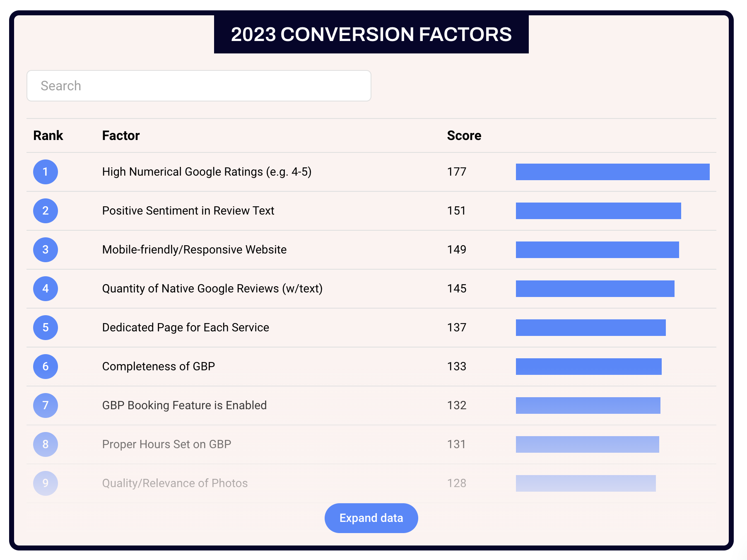Image resolution: width=747 pixels, height=560 pixels.
Task: Click the Factor column header
Action: [121, 135]
